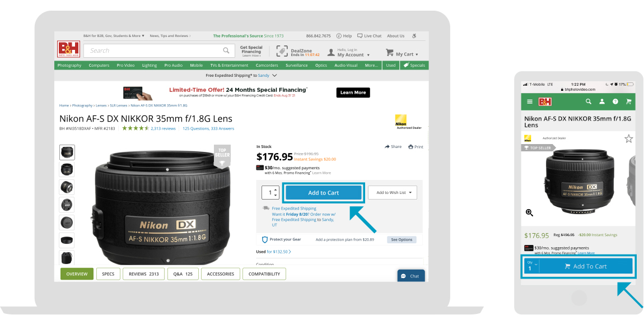Click the Learn More banner button
The image size is (644, 324).
tap(353, 92)
